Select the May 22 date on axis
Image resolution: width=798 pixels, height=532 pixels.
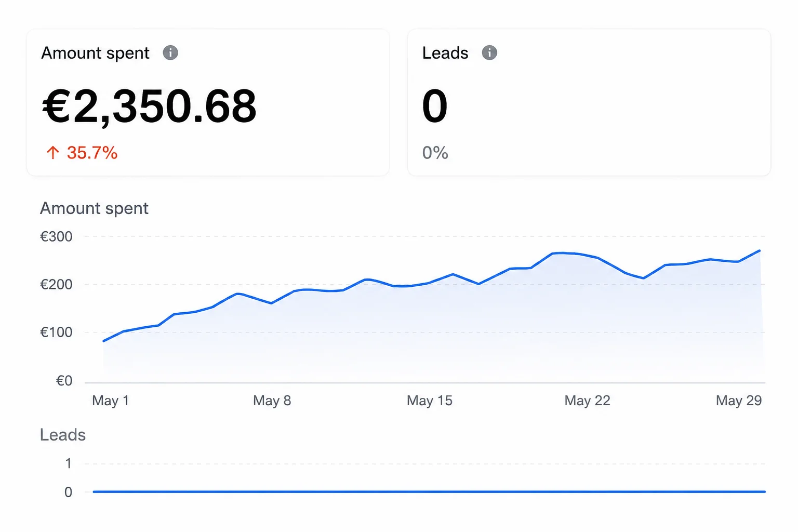coord(587,401)
